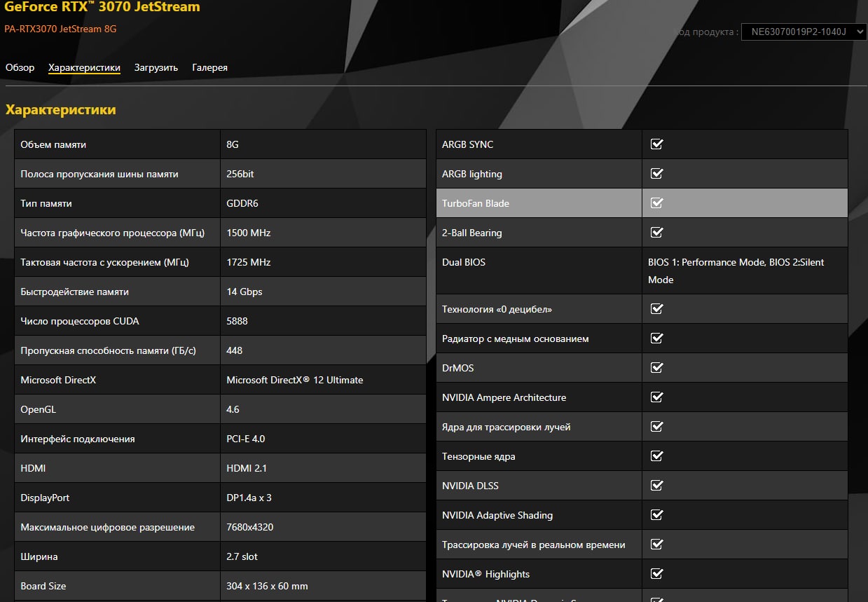Click the Полоса пропускания шины памяти label

99,174
